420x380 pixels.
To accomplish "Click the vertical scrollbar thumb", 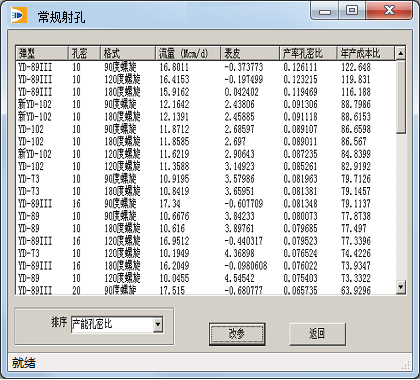I will [x=401, y=97].
